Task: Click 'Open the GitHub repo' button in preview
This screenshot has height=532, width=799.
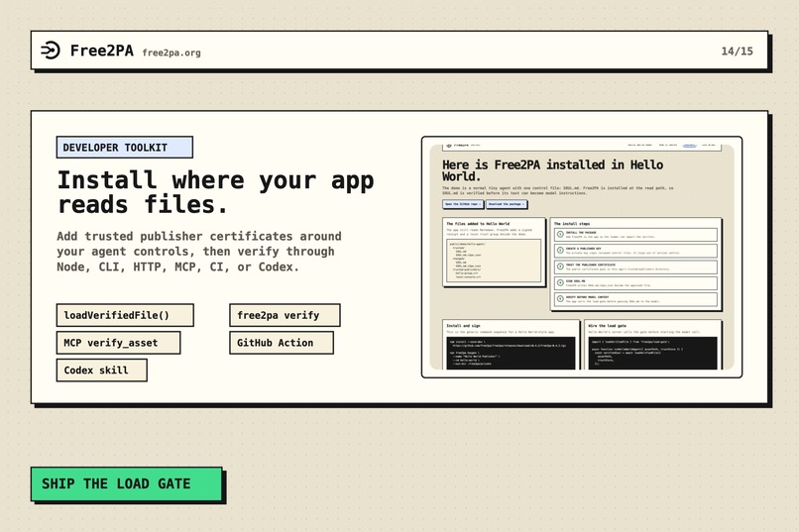Action: click(x=463, y=204)
